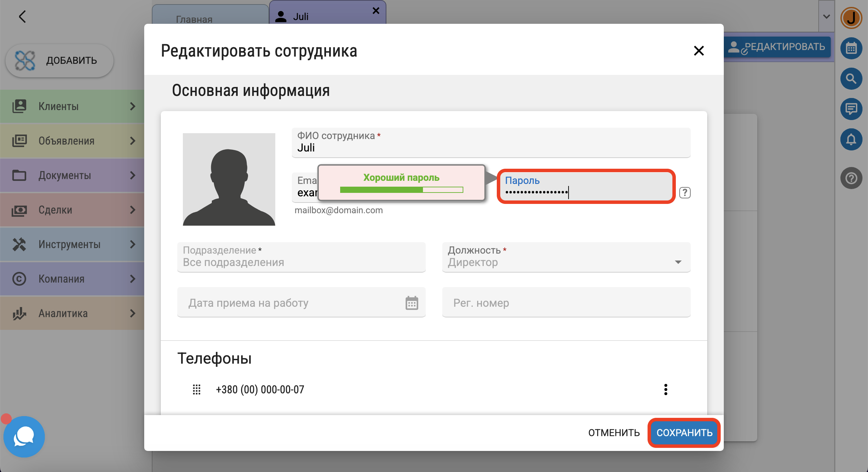Open the calendar icon in right sidebar

[x=851, y=48]
